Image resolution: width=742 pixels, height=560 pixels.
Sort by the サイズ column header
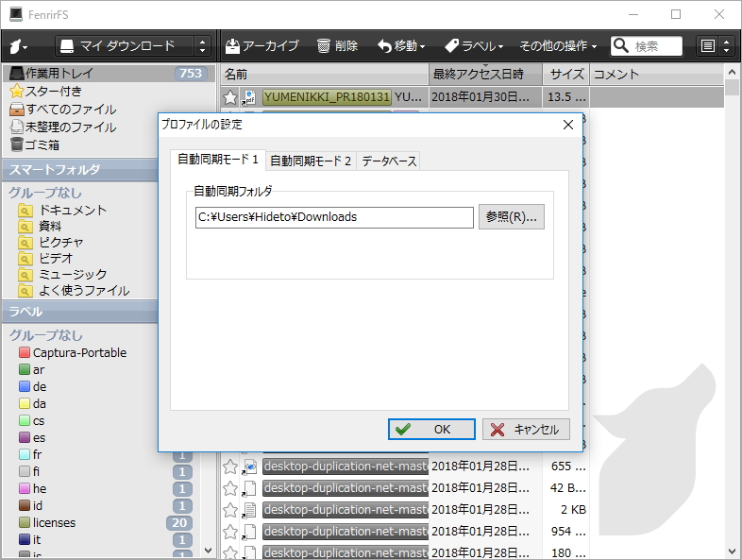pos(566,74)
